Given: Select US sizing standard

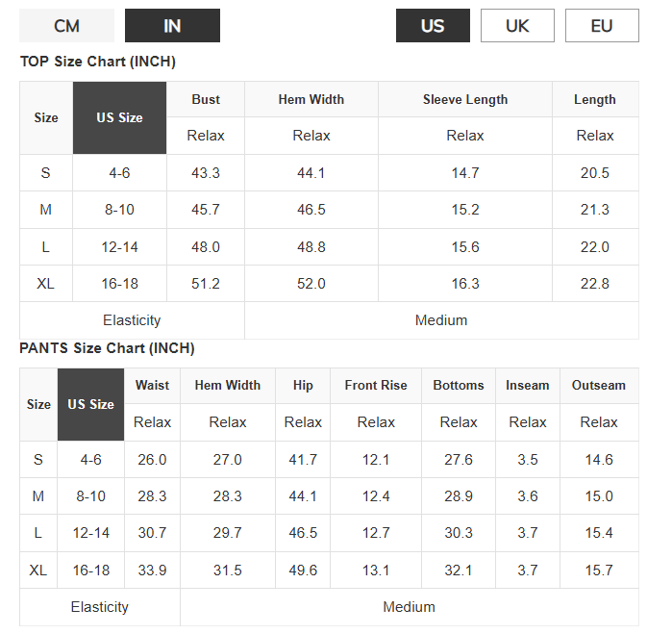Looking at the screenshot, I should [x=433, y=26].
